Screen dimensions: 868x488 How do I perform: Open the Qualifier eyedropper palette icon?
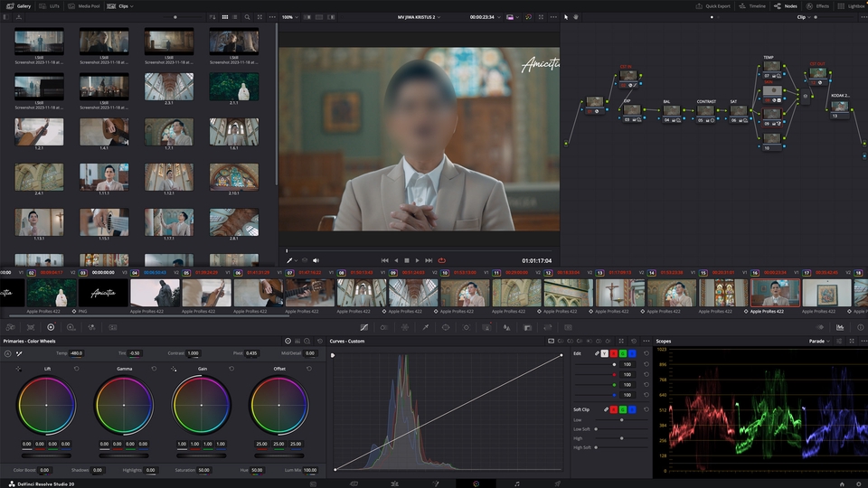click(426, 327)
